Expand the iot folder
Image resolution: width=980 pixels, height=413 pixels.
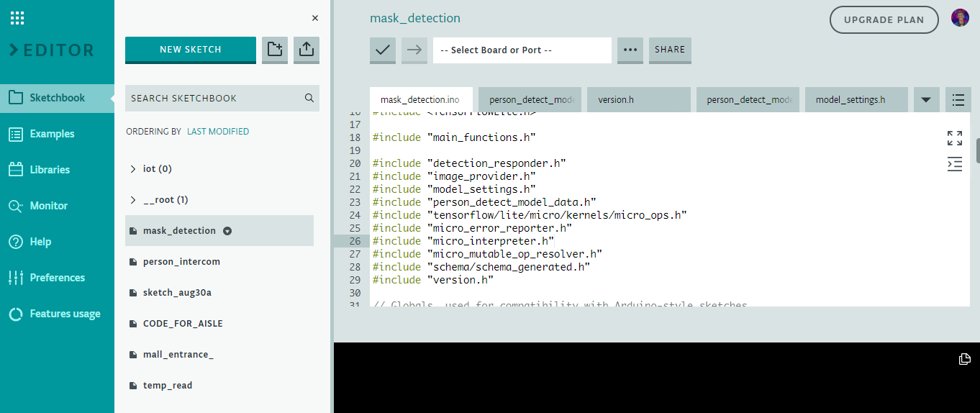pos(133,169)
